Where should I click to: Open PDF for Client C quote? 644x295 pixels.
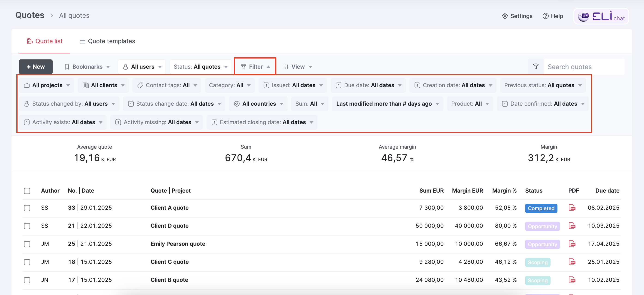pos(572,262)
